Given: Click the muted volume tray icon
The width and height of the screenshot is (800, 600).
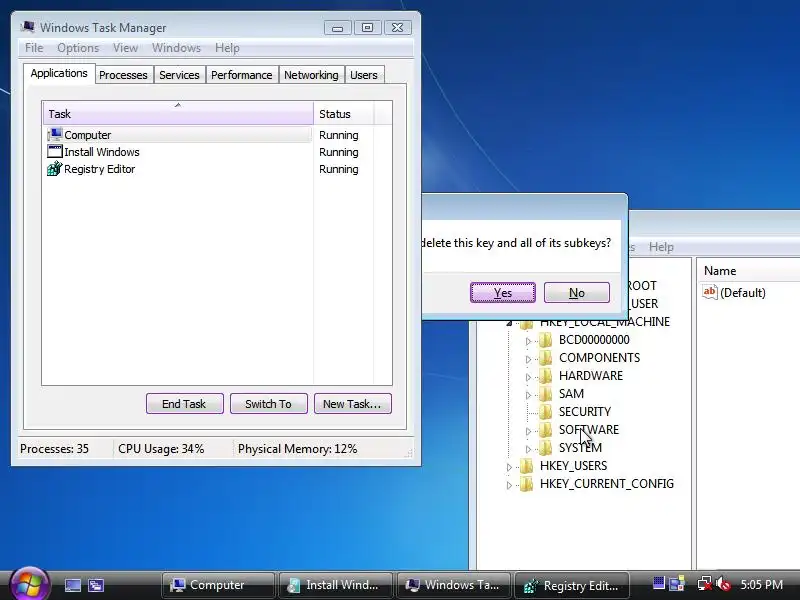Looking at the screenshot, I should pyautogui.click(x=723, y=584).
